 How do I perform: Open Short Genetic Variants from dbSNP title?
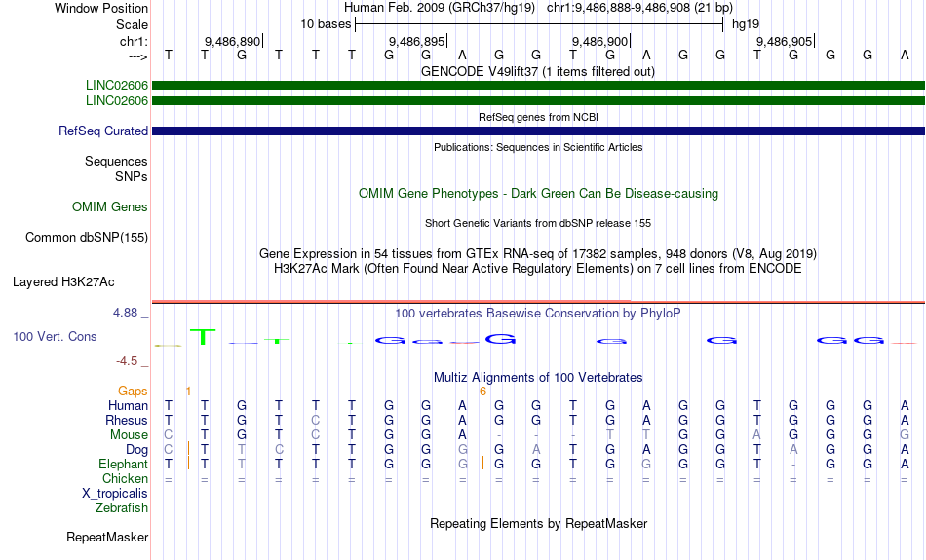538,224
